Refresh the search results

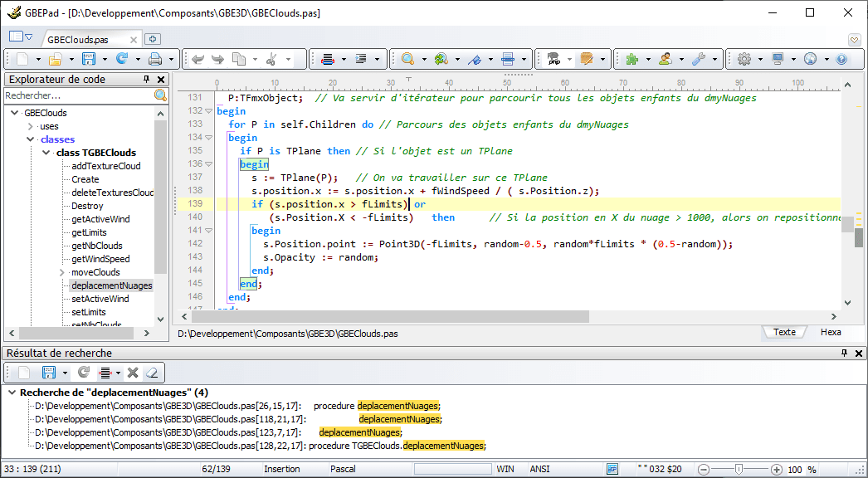[84, 373]
